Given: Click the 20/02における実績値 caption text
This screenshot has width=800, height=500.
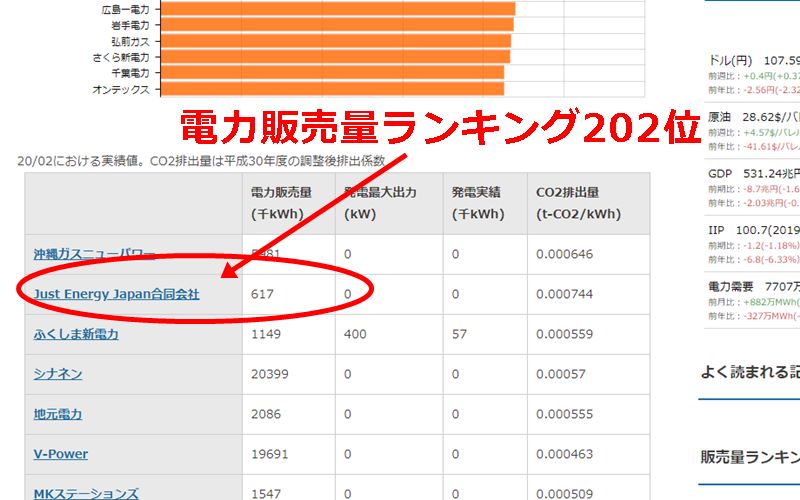Looking at the screenshot, I should [201, 161].
